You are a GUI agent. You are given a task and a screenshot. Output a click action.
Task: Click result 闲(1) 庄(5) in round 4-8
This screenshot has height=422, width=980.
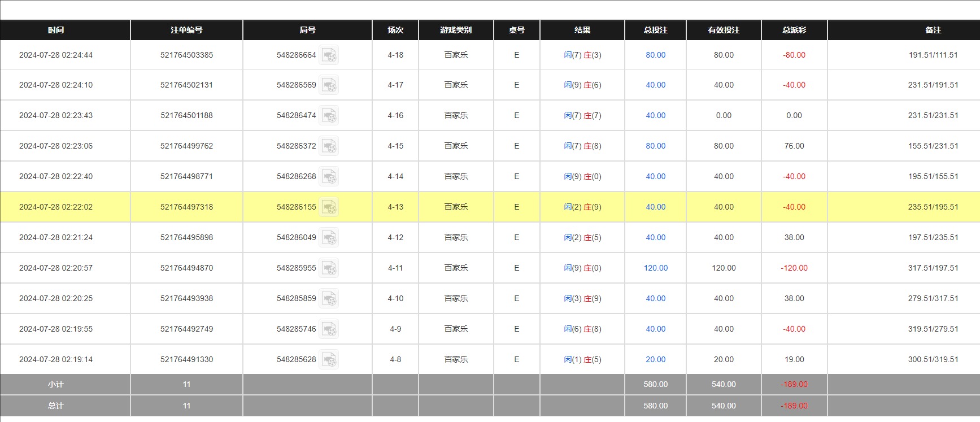pyautogui.click(x=582, y=360)
